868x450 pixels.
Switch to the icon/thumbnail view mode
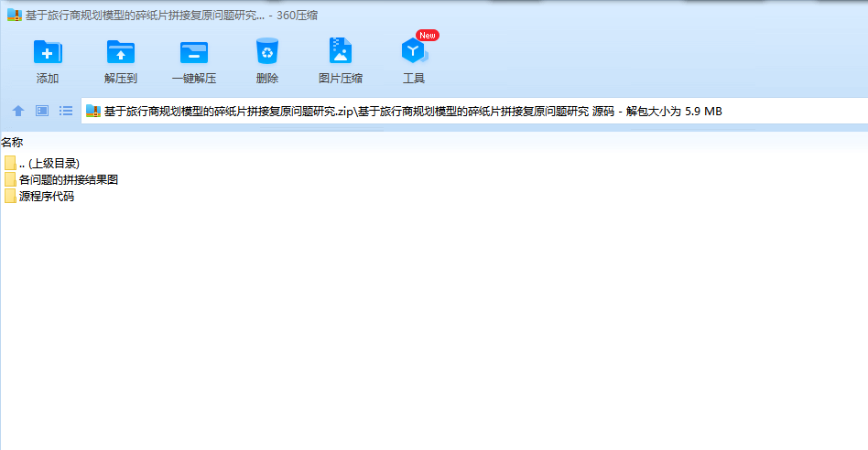tap(42, 111)
